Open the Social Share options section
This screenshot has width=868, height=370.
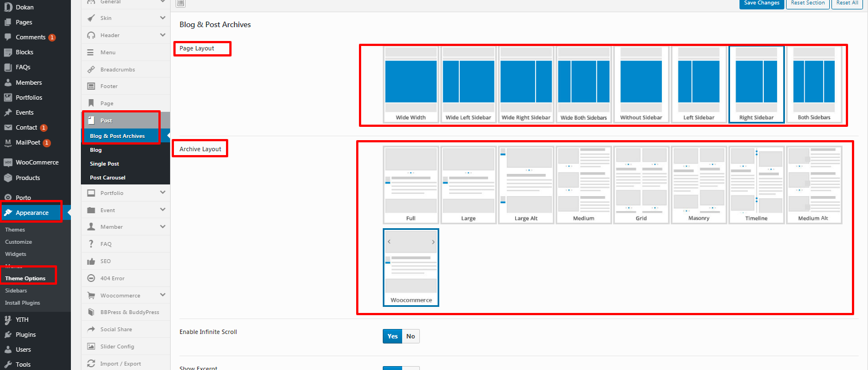tap(126, 329)
